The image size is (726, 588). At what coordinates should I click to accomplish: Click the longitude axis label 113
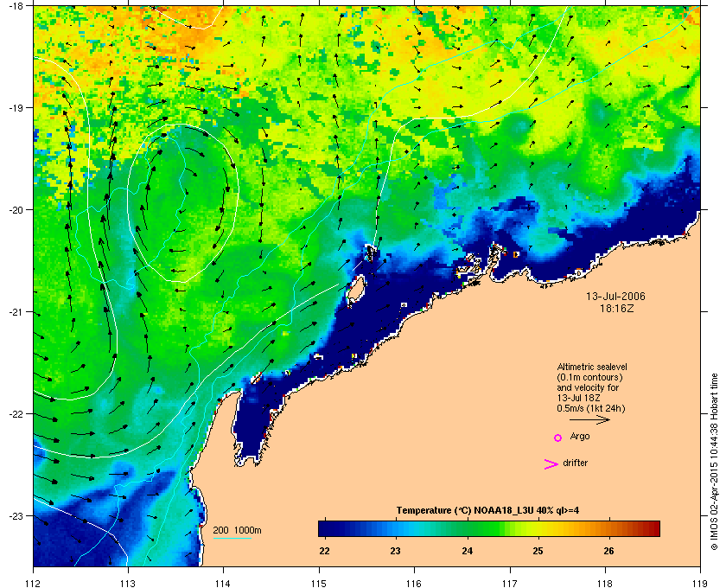coord(128,583)
